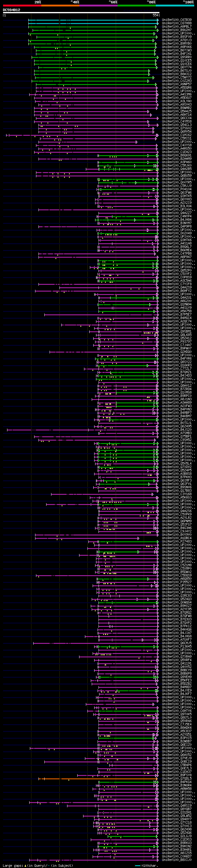This screenshot has height=868, width=197.
Task: Click the query end position 554
Action: [x=155, y=15]
